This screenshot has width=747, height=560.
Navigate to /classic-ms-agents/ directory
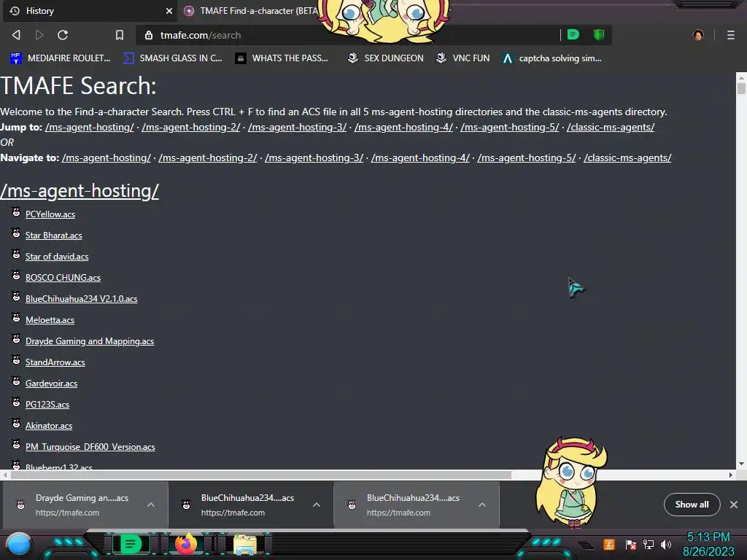[627, 157]
